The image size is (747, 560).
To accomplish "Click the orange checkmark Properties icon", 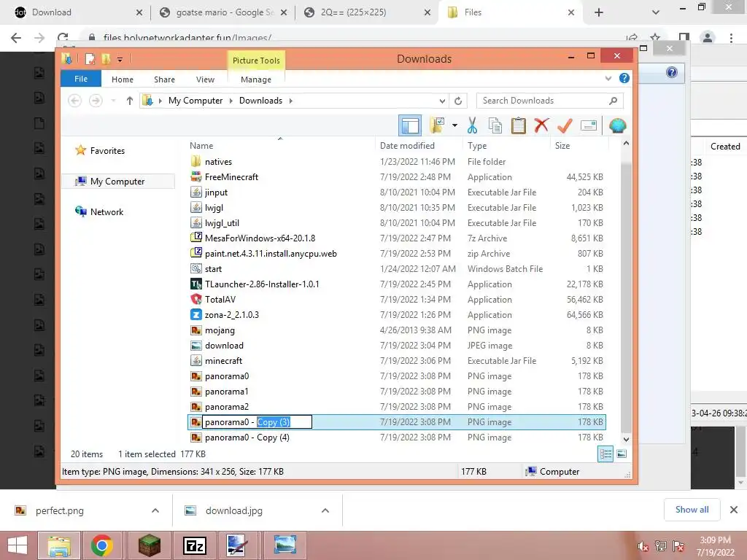I will coord(565,125).
